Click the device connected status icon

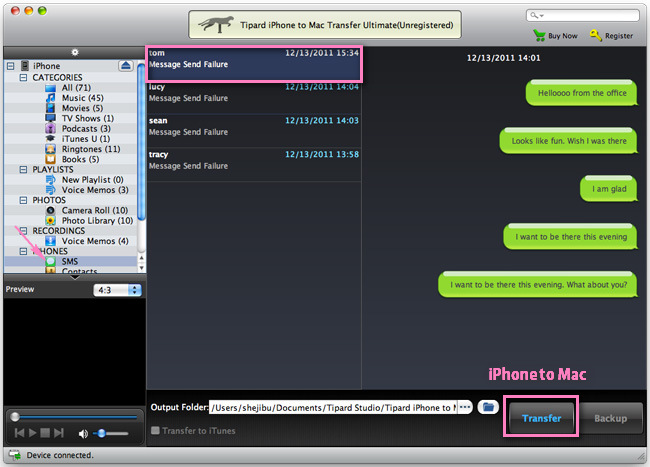[x=15, y=455]
